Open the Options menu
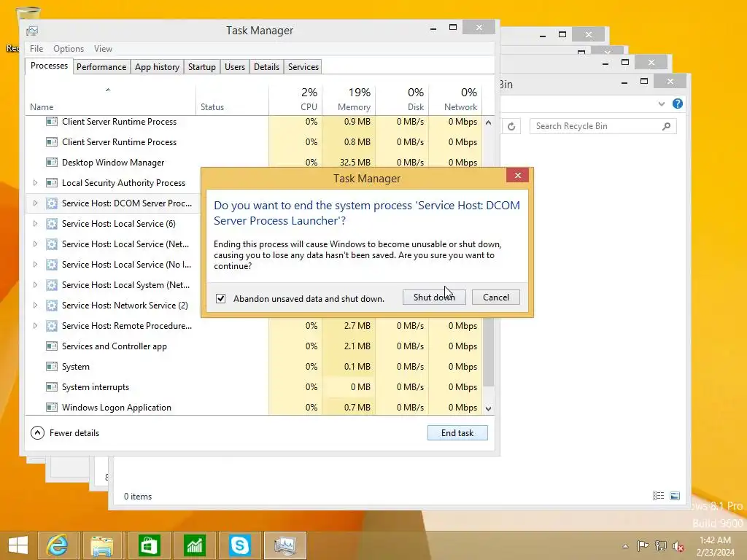747x560 pixels. 69,49
